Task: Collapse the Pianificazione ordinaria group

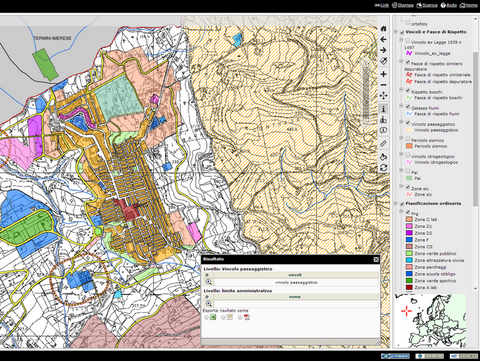Action: coord(396,203)
